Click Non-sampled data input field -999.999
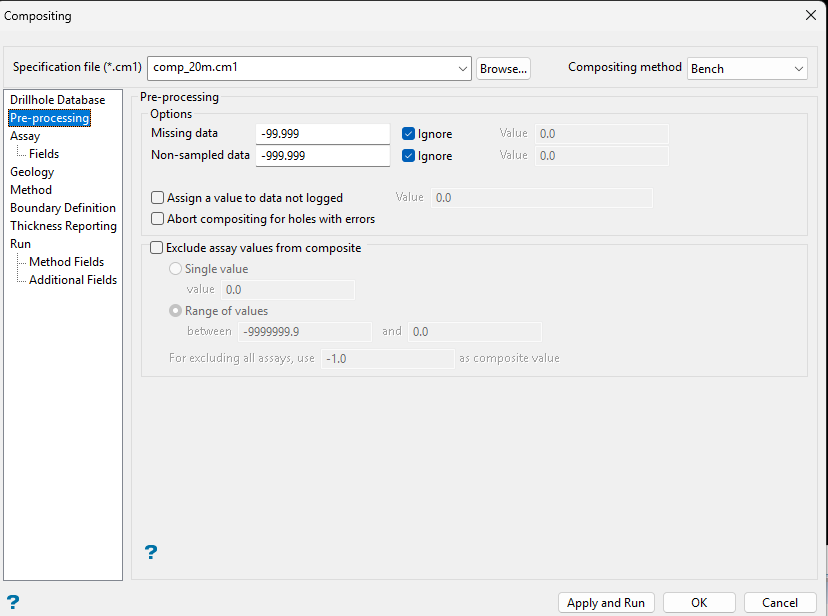828x616 pixels. click(323, 156)
